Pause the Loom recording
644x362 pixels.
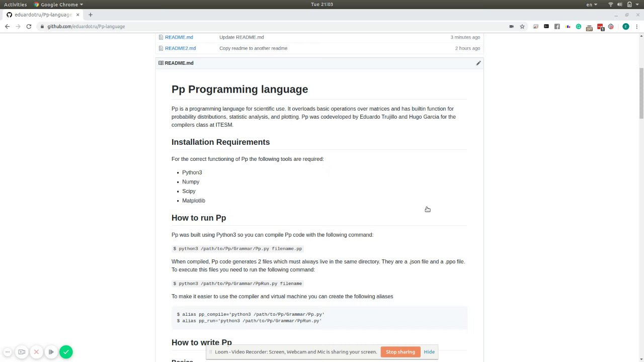click(51, 352)
